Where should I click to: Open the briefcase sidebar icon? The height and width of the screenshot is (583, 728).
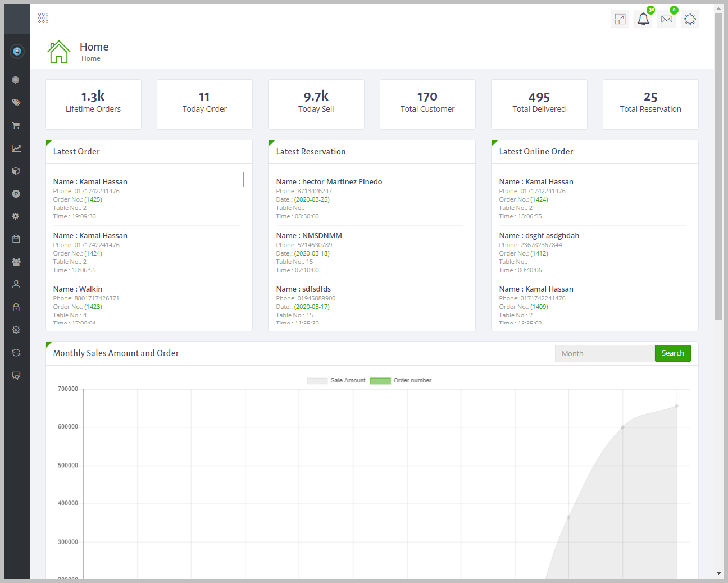[x=16, y=239]
